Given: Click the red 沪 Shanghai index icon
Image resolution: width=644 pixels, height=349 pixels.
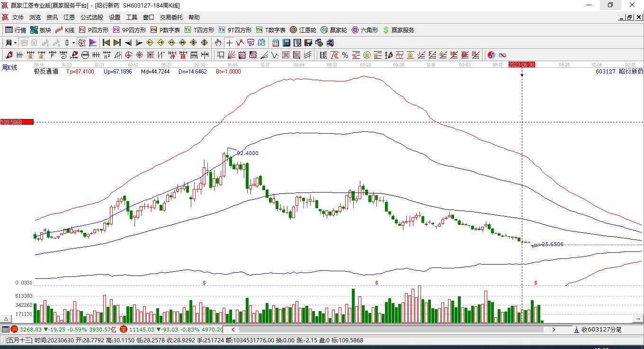Looking at the screenshot, I should [14, 329].
